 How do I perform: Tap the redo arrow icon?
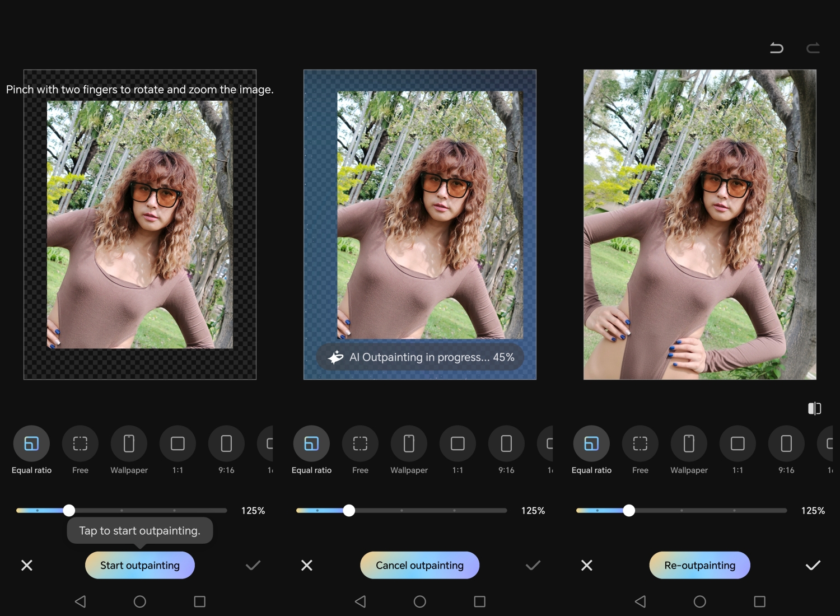(813, 48)
